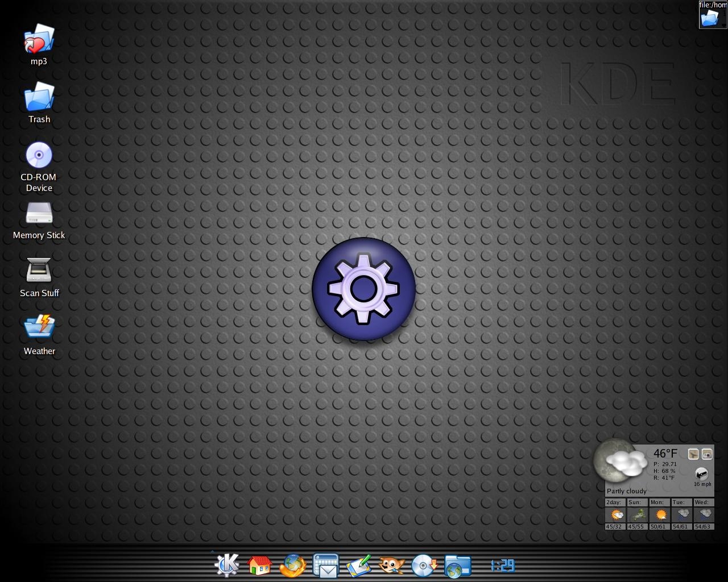The height and width of the screenshot is (582, 728).
Task: Select the Mon sunny forecast icon
Action: [660, 515]
